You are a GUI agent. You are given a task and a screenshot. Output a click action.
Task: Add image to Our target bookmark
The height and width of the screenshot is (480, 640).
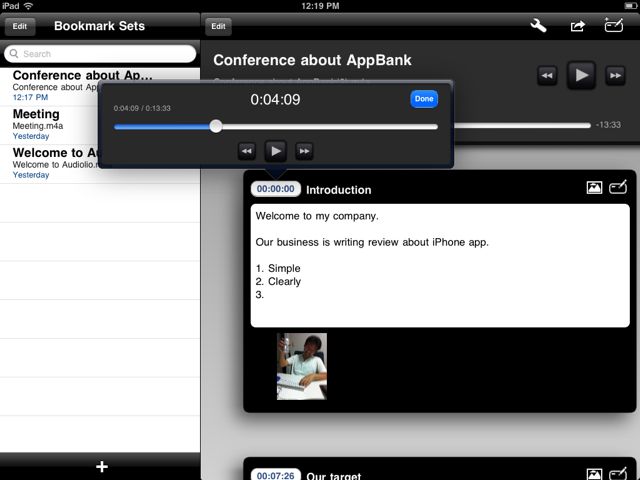tap(594, 474)
